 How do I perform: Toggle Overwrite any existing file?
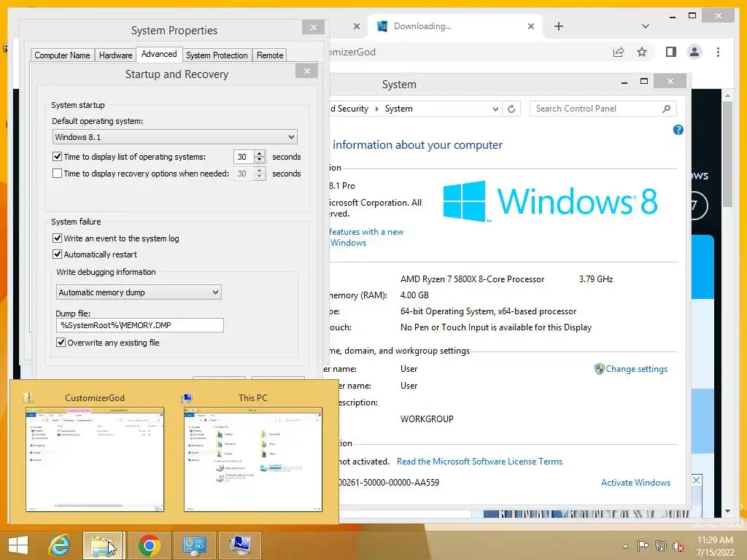(61, 343)
